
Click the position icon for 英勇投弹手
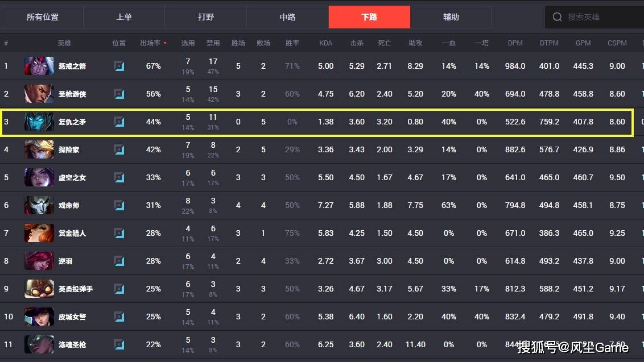[x=119, y=289]
